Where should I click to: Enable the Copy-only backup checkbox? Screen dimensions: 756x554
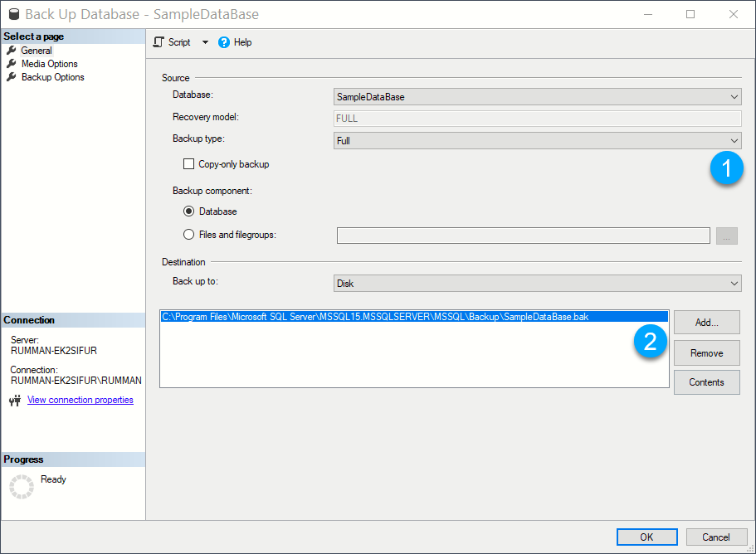[x=188, y=163]
